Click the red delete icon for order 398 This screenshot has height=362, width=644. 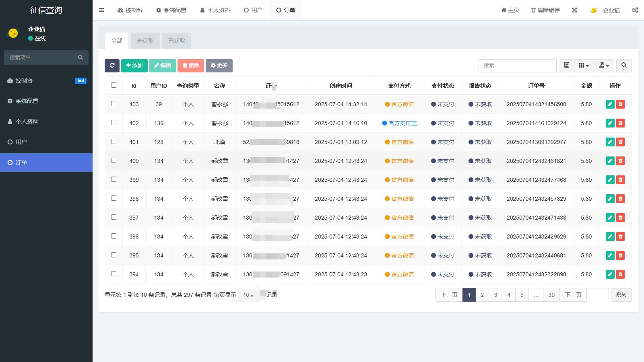click(620, 199)
